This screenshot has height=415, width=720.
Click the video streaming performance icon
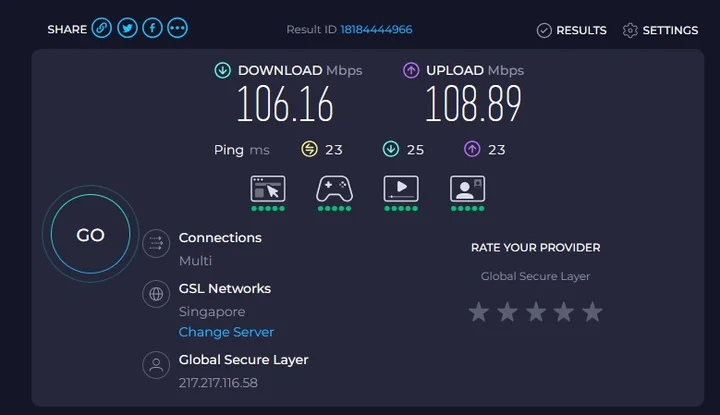coord(401,188)
